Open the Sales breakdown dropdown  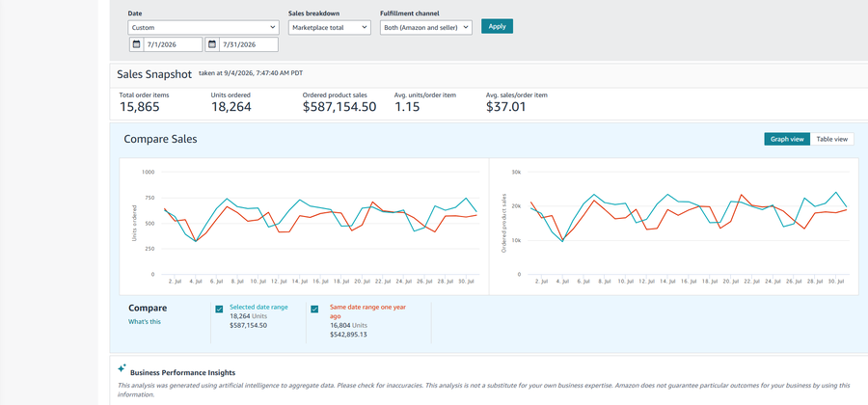(x=330, y=27)
